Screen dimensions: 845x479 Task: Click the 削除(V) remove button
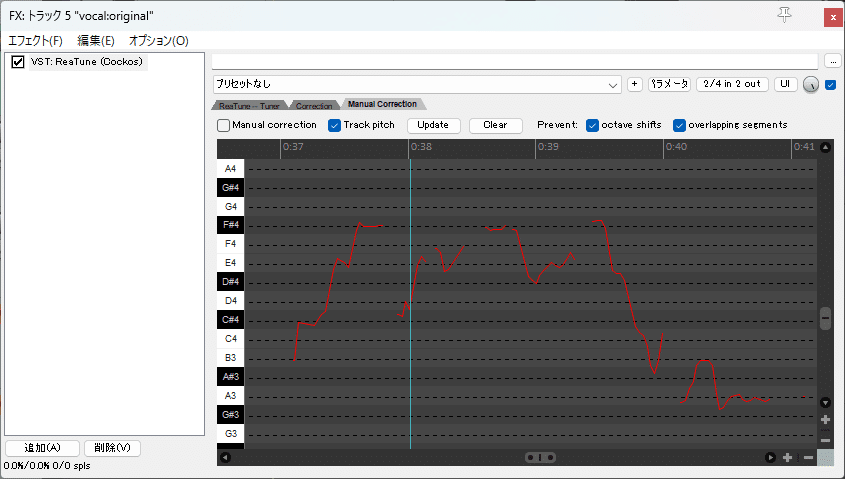tap(112, 448)
